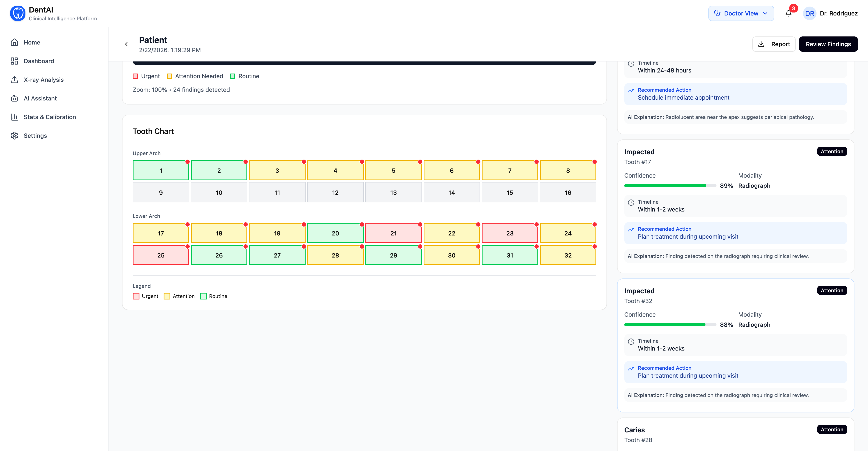Open the Dashboard grid icon
868x451 pixels.
14,61
